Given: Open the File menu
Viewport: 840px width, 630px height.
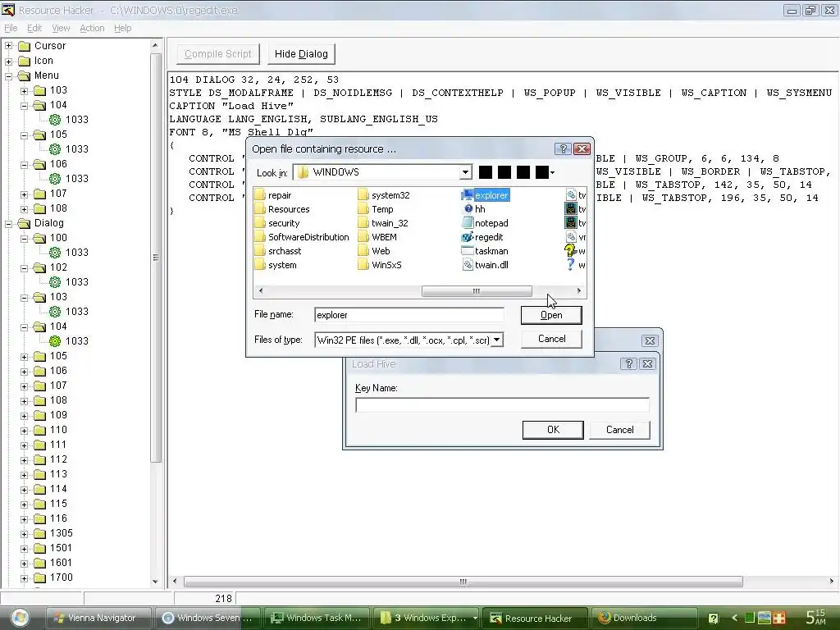Looking at the screenshot, I should 11,28.
